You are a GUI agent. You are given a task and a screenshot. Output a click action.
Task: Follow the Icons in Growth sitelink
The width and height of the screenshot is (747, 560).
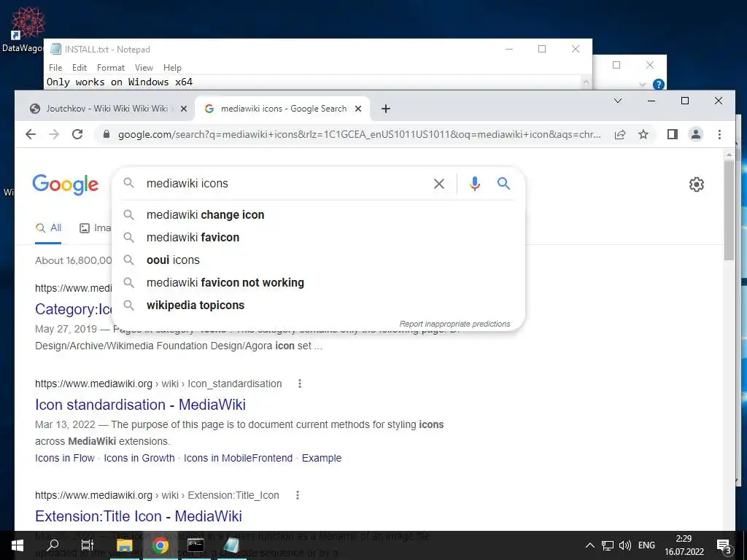click(139, 458)
